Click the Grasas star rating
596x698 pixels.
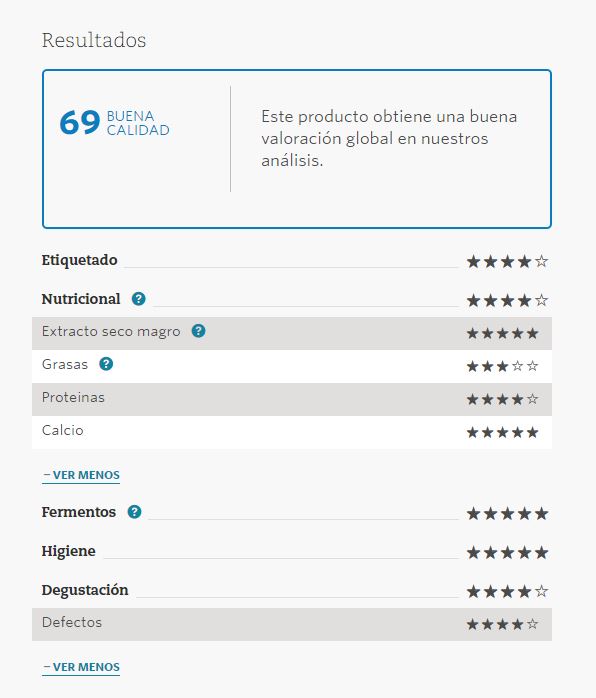click(x=503, y=366)
